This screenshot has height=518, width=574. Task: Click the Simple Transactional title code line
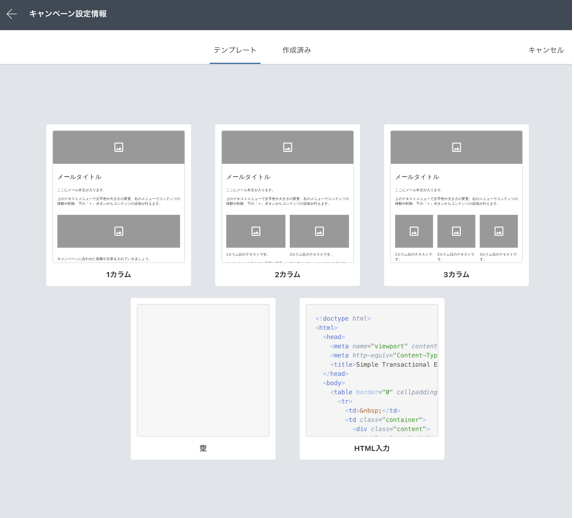point(384,365)
